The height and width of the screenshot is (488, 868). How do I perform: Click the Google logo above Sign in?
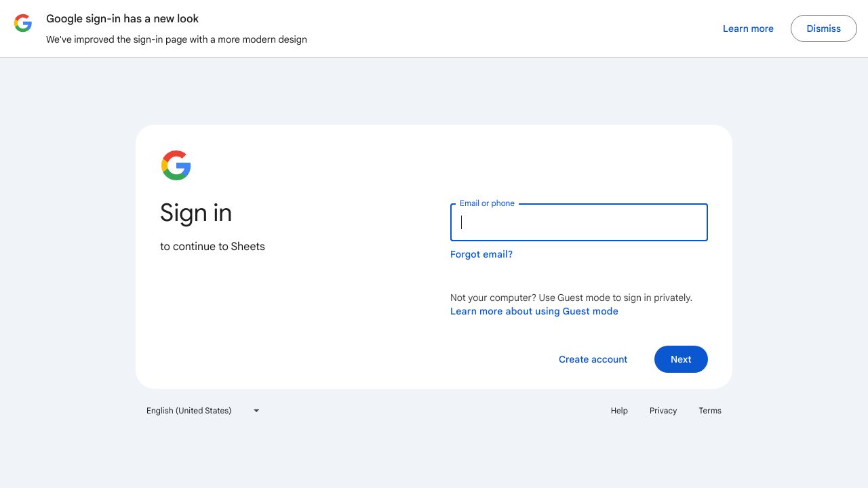coord(176,165)
